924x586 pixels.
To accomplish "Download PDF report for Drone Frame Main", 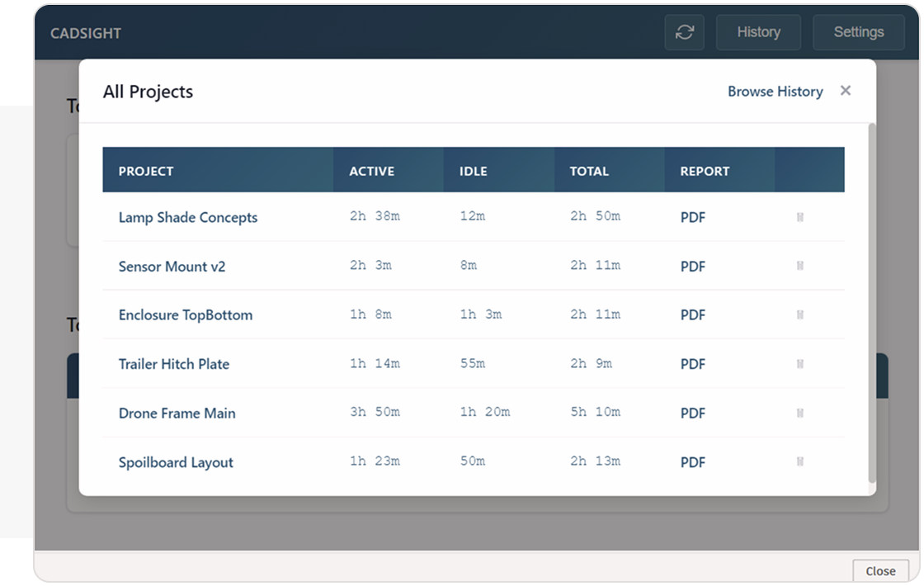I will 693,414.
